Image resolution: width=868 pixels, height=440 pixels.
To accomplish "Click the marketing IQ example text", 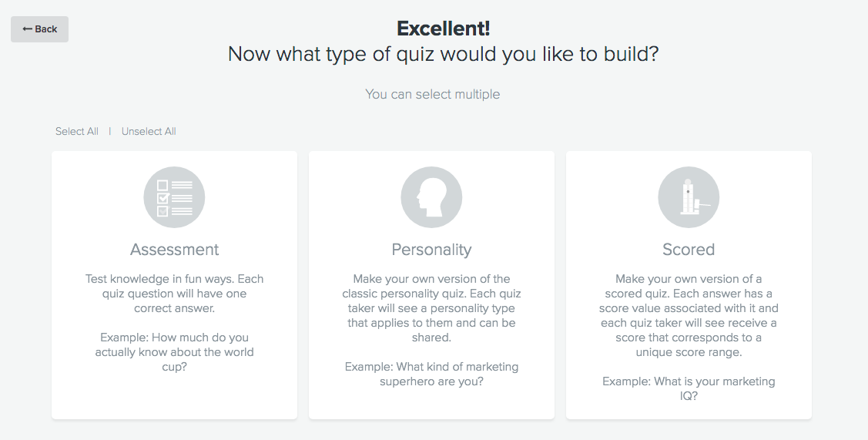I will coord(689,388).
